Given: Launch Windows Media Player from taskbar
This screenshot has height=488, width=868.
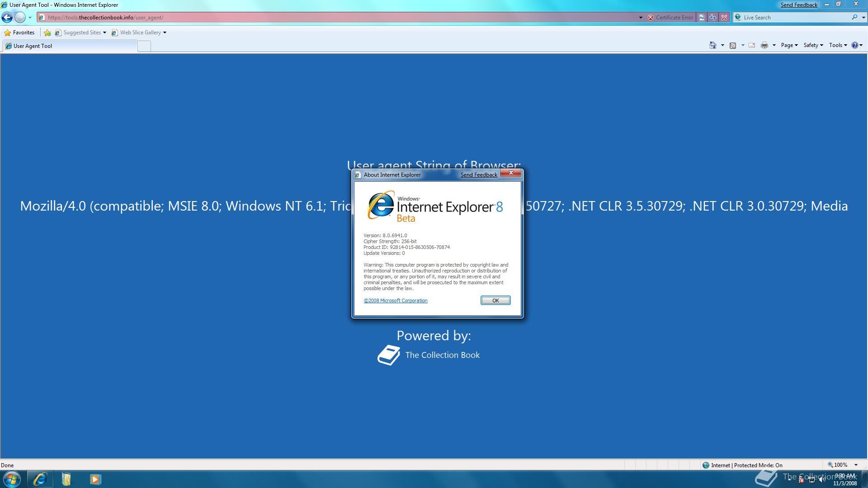Looking at the screenshot, I should (x=95, y=479).
